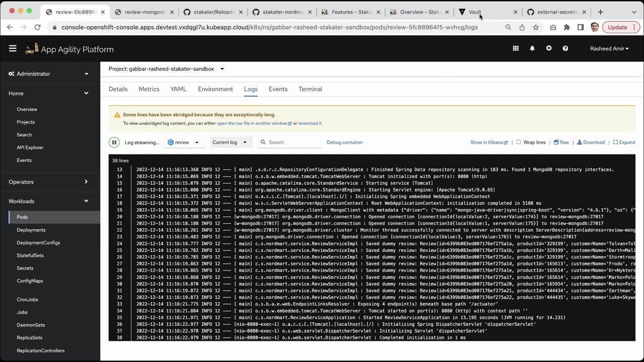Close the external-secrets browser tab
The width and height of the screenshot is (644, 362).
[584, 12]
